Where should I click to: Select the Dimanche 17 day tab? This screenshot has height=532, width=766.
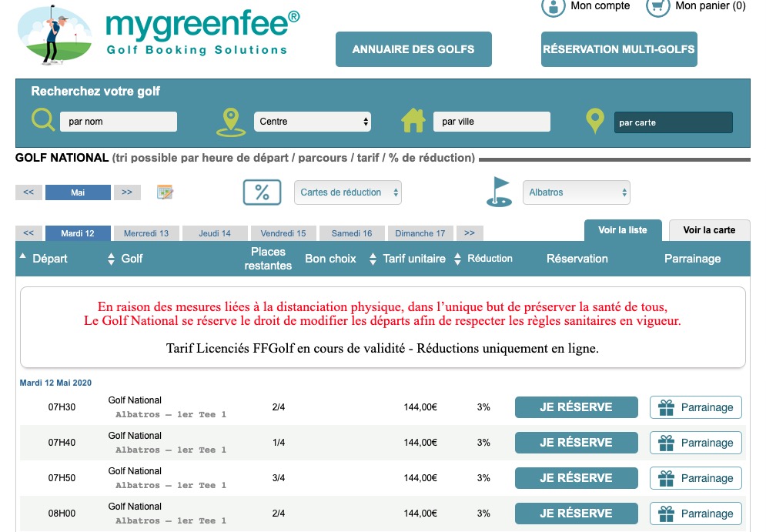click(x=420, y=233)
